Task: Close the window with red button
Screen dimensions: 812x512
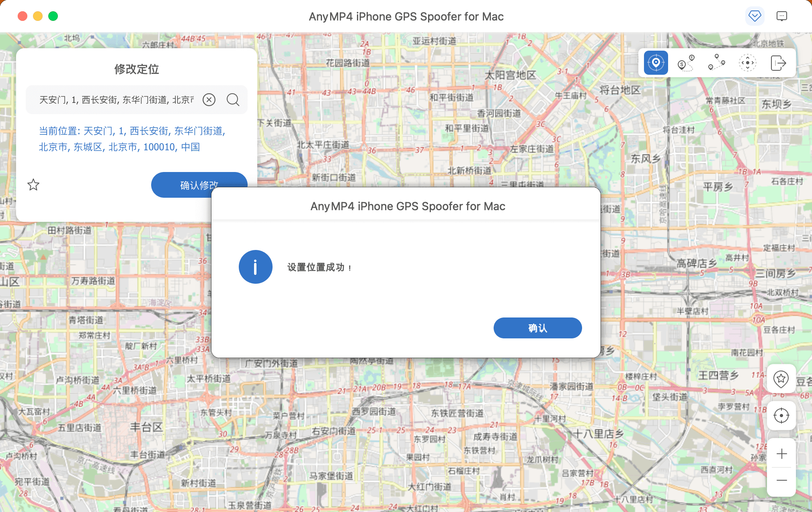Action: point(23,16)
